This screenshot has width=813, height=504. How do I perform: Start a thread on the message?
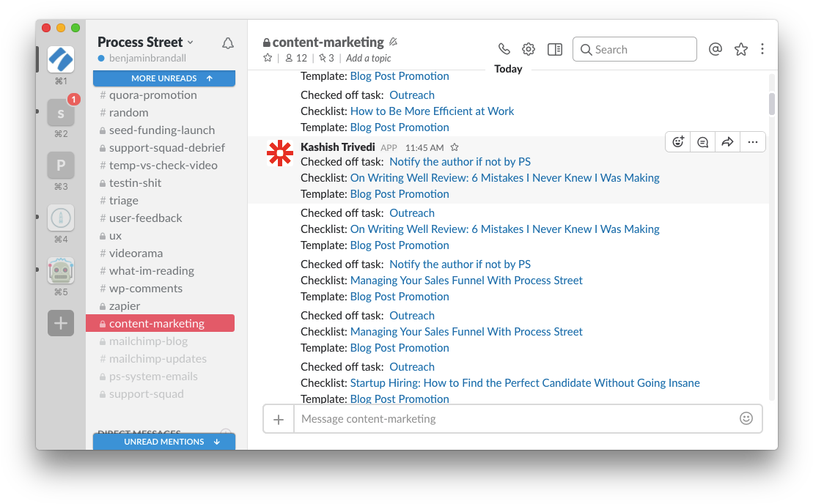pyautogui.click(x=703, y=142)
